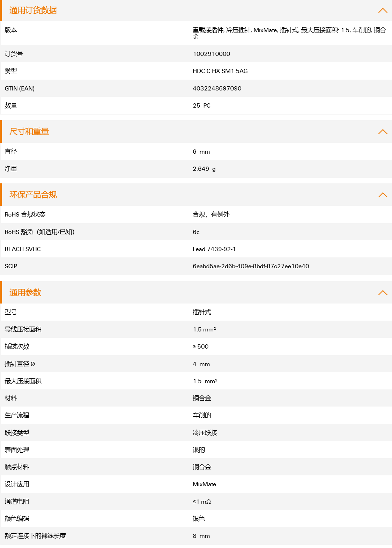Click the 额定连接下的裸线长度 label
The image size is (392, 548).
tap(35, 536)
